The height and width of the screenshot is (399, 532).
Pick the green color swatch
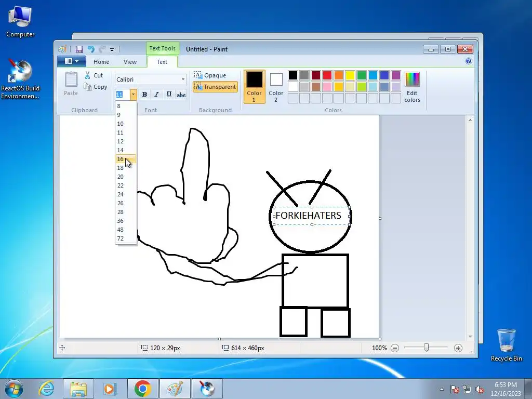pos(362,75)
